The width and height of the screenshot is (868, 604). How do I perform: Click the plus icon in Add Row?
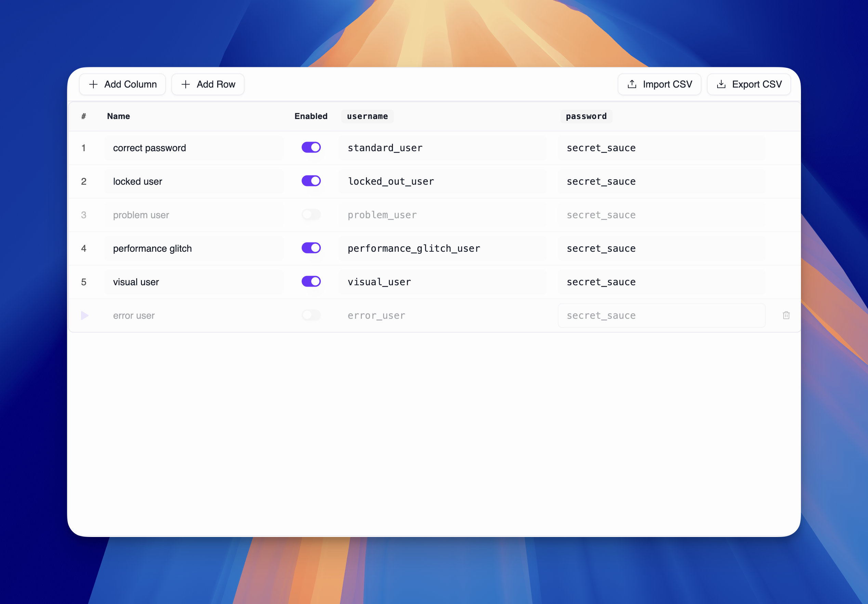(x=186, y=84)
